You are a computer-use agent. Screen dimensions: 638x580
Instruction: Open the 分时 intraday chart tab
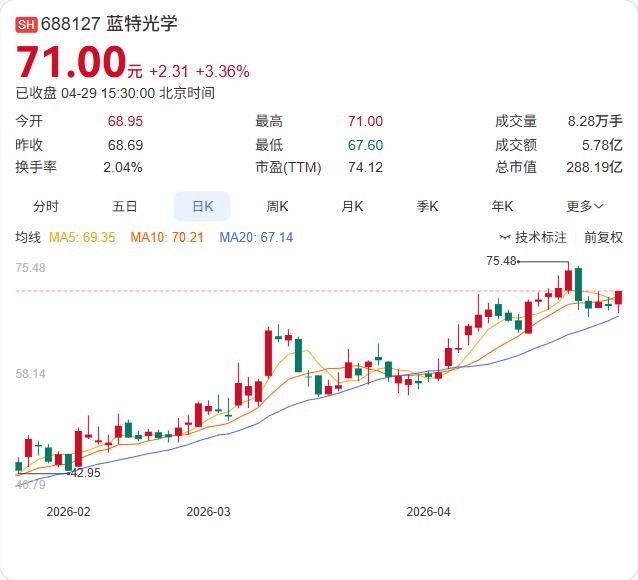point(46,206)
